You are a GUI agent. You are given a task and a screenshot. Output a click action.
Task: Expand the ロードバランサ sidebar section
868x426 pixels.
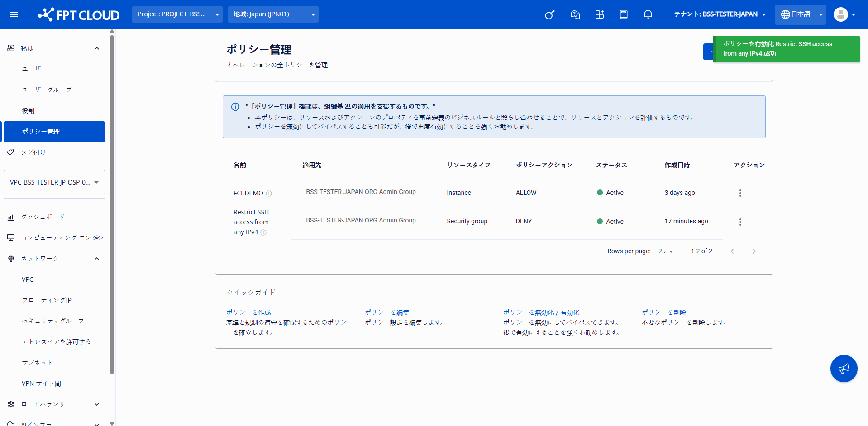coord(97,404)
